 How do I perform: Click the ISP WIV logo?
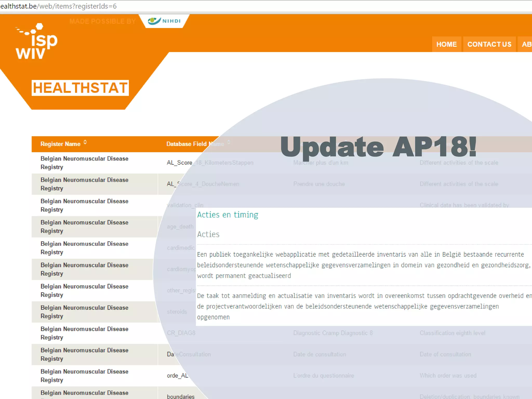pos(36,42)
